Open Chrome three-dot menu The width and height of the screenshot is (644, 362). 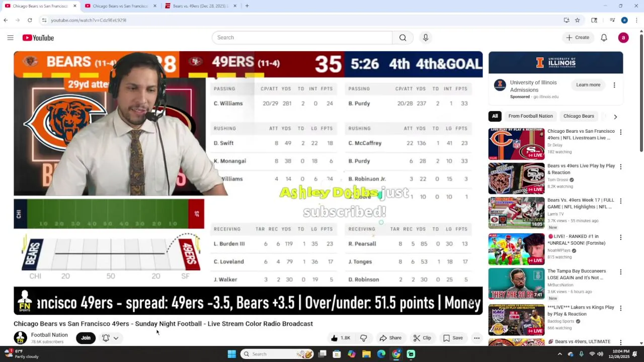[x=636, y=20]
